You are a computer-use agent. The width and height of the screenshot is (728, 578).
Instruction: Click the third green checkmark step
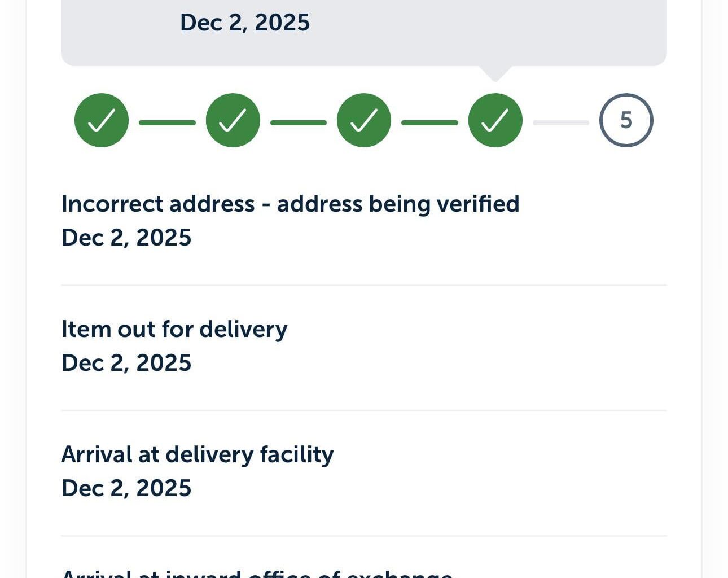364,120
